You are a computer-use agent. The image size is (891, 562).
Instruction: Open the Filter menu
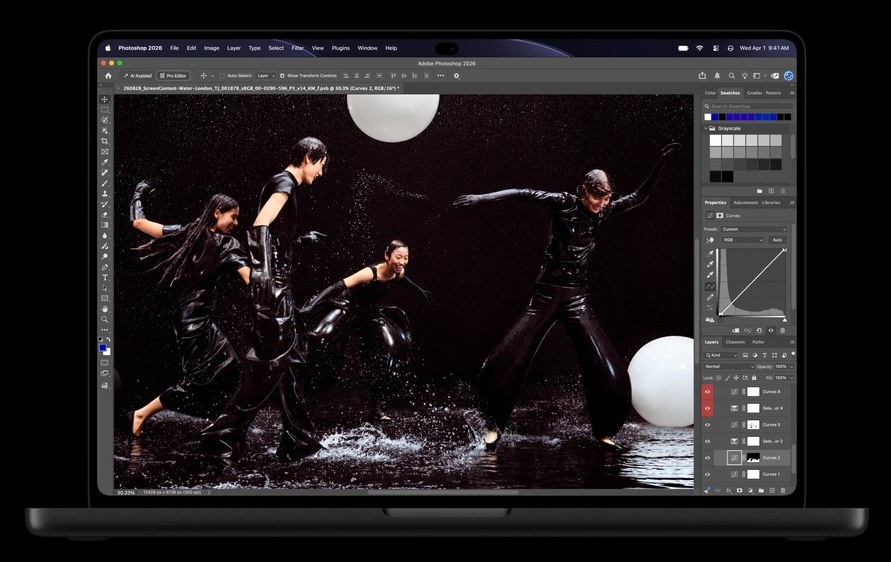(x=298, y=48)
